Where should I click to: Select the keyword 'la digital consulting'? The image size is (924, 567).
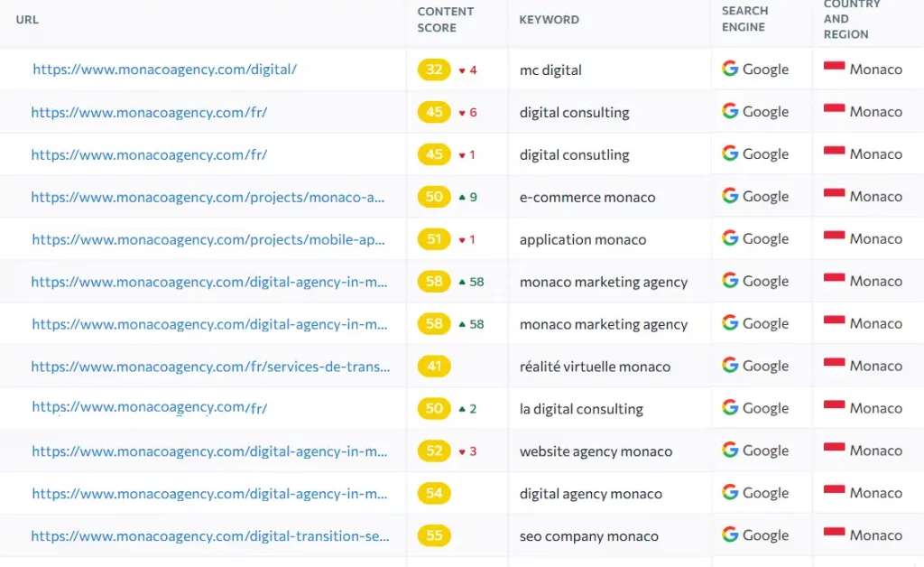[x=582, y=409]
